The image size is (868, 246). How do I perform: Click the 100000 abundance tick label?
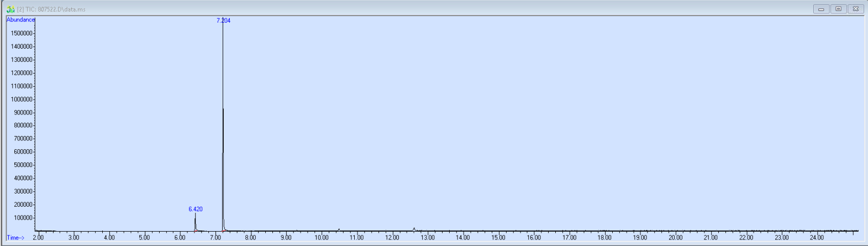(x=23, y=218)
